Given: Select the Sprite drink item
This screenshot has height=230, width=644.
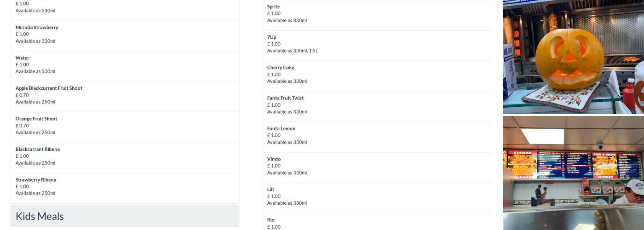Looking at the screenshot, I should click(x=274, y=7).
